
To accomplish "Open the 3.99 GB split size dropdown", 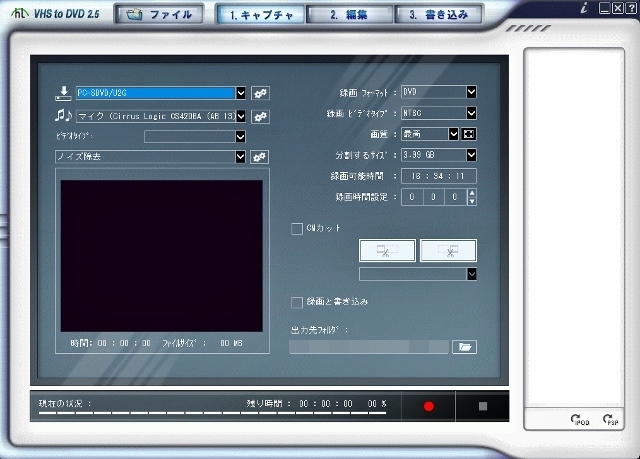I will coord(471,155).
